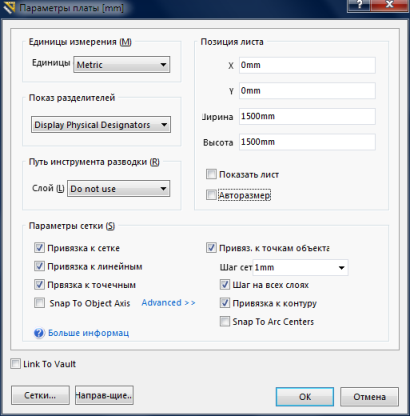Image resolution: width=410 pixels, height=416 pixels.
Task: Open the Шаг сетки 1mm dropdown
Action: (300, 267)
